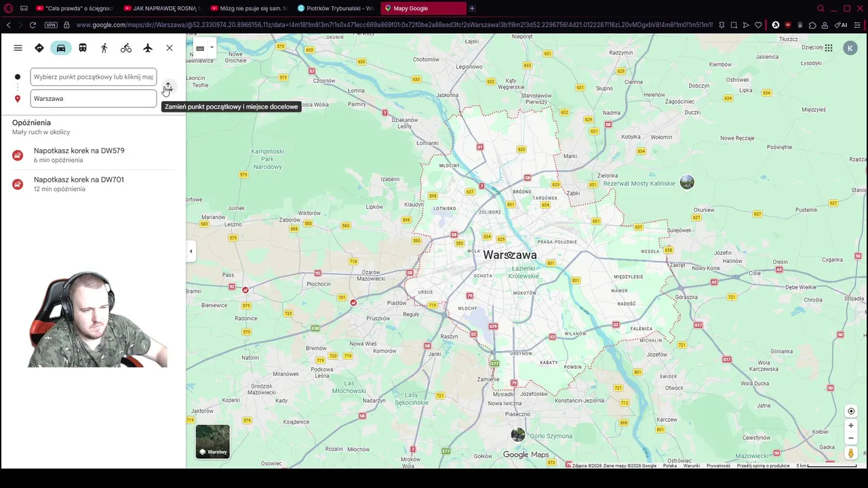Show my current location on map
The image size is (868, 488).
tap(851, 411)
